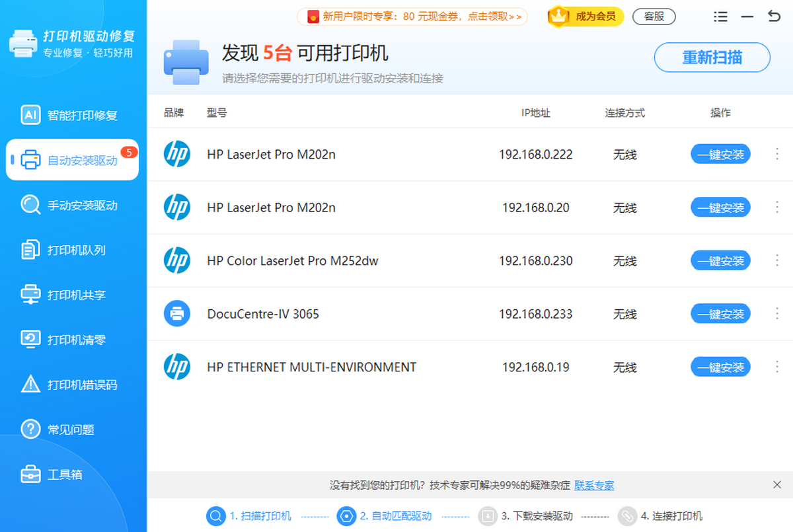Open the 智能打印修复 sidebar tab
The image size is (793, 532).
pos(73,115)
